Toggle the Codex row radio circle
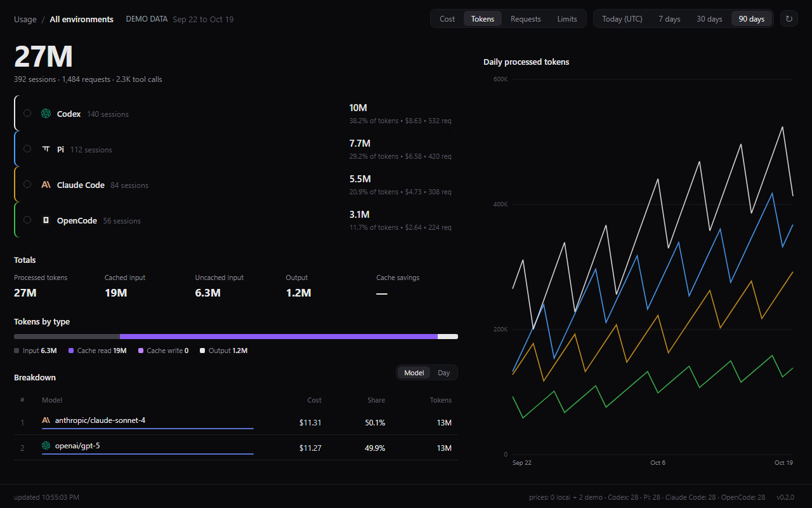This screenshot has width=812, height=508. click(x=27, y=114)
